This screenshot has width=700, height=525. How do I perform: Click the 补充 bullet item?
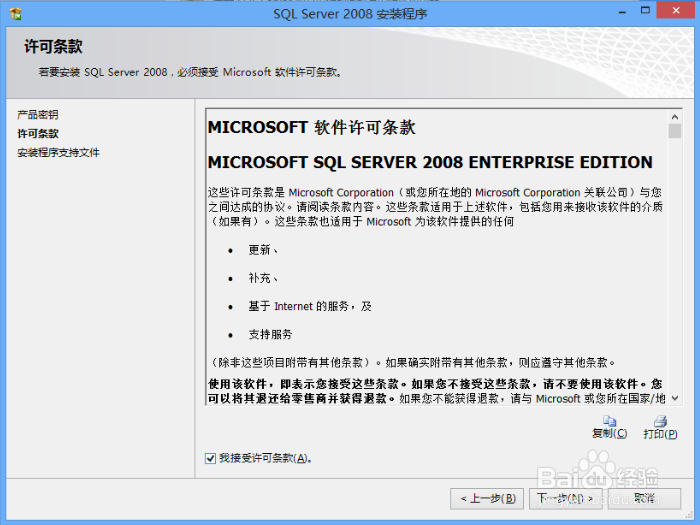click(263, 278)
